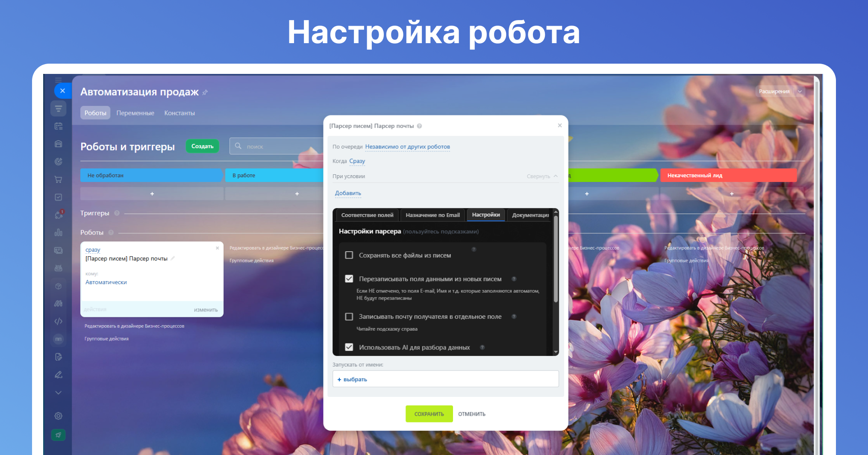Open the pen signature icon in sidebar
Image resolution: width=868 pixels, height=455 pixels.
(x=59, y=375)
